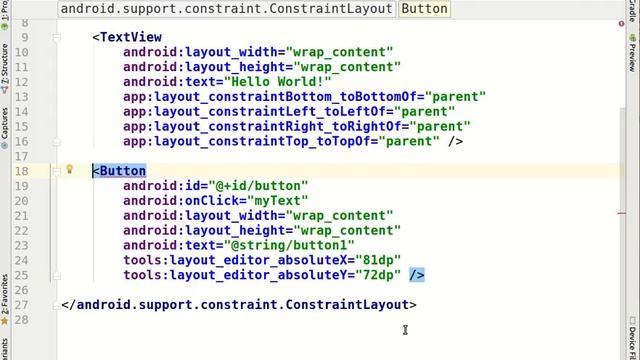Open the Captures tool window
640x360 pixels.
4,128
